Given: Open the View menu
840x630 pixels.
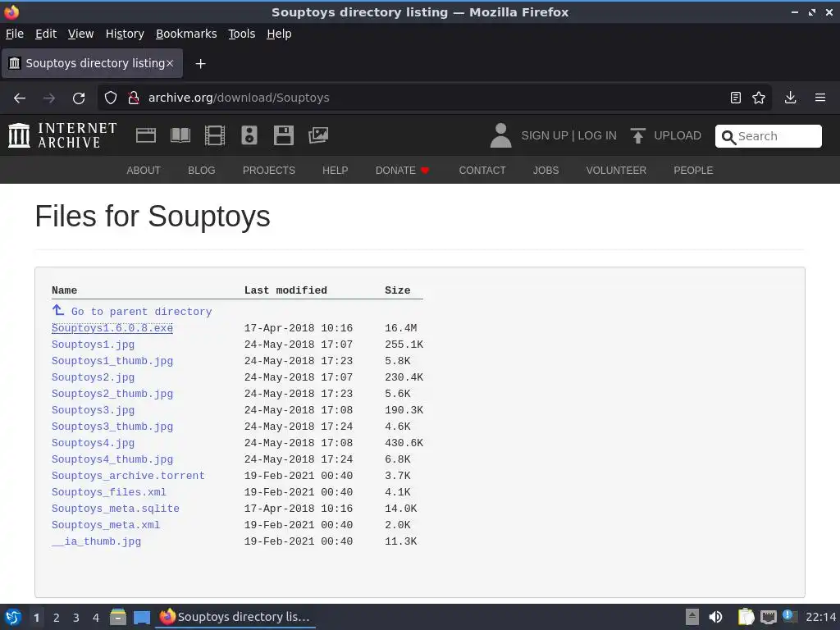Looking at the screenshot, I should click(81, 34).
